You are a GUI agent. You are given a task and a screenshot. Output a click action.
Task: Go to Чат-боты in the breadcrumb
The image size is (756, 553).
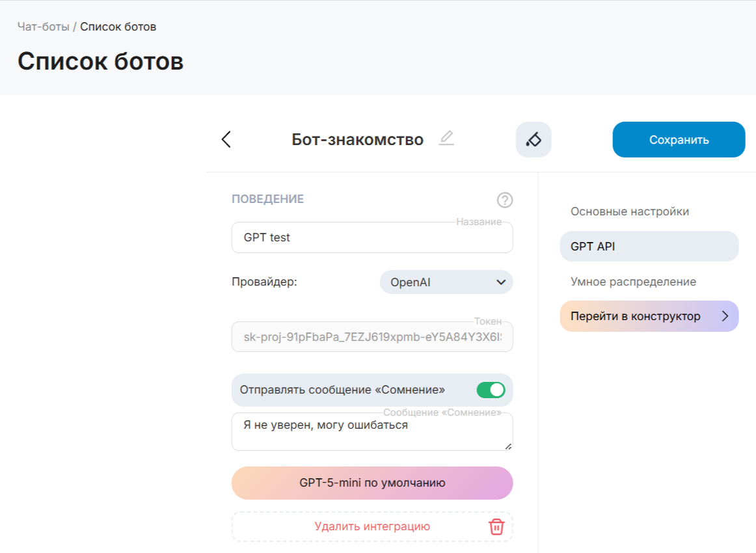coord(43,27)
